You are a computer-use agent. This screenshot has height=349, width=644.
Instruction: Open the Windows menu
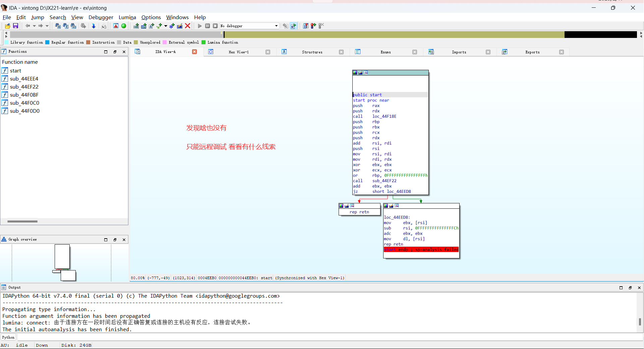tap(177, 17)
